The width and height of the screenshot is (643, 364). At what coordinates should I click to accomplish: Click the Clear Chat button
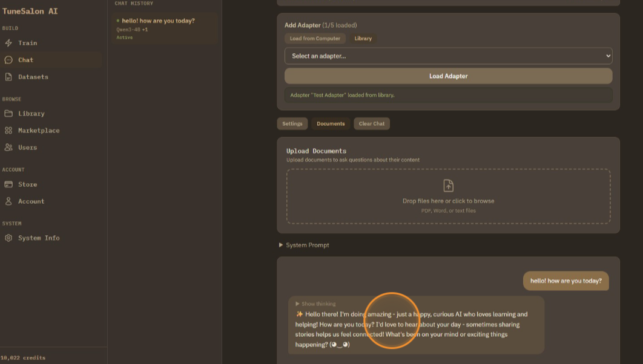click(372, 124)
